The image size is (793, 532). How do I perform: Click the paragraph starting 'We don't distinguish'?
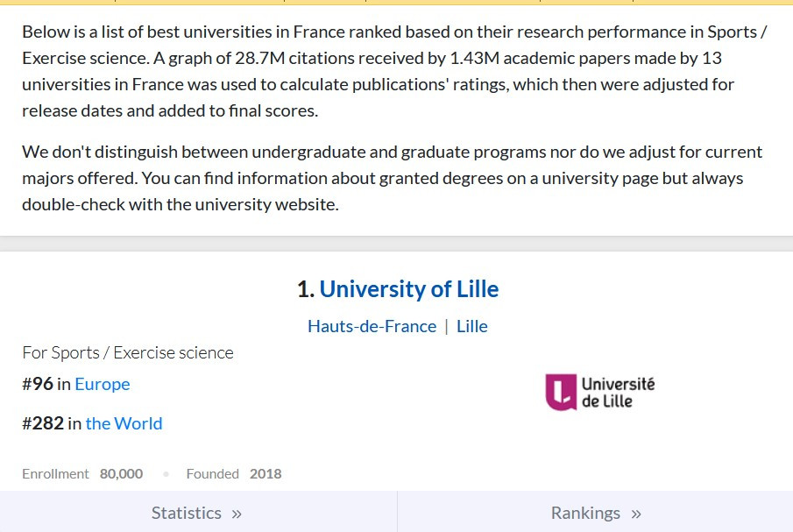point(392,178)
